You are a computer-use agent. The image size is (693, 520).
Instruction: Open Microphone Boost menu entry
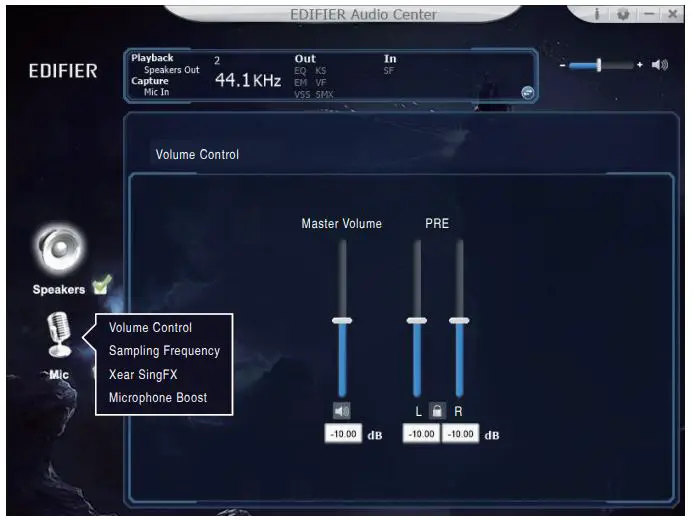click(x=158, y=397)
